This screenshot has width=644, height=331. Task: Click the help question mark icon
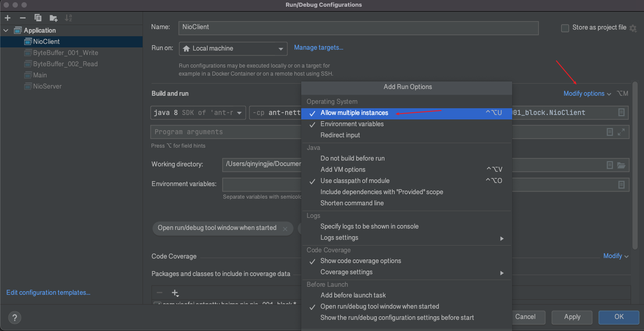tap(15, 318)
